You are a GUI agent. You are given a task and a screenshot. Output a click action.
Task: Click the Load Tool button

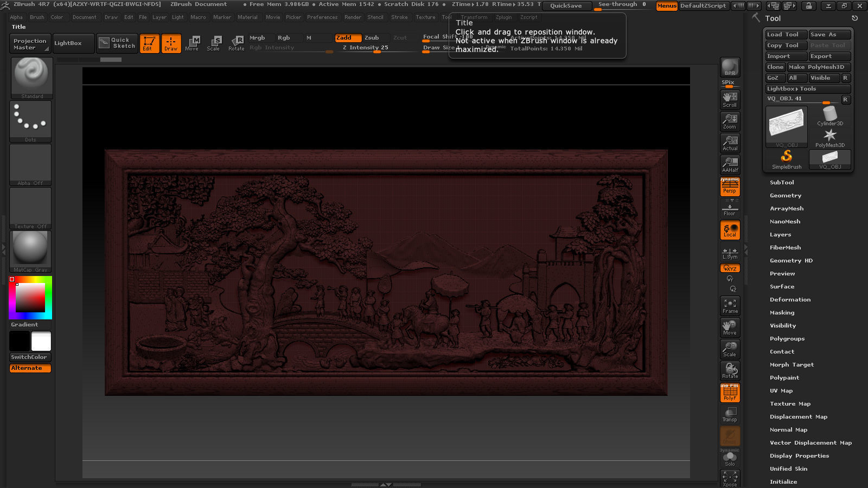(x=786, y=35)
